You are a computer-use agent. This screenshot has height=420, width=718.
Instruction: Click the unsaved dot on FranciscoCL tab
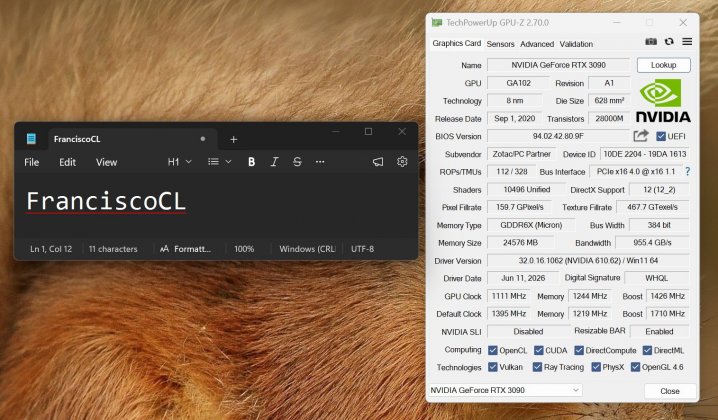pyautogui.click(x=203, y=139)
